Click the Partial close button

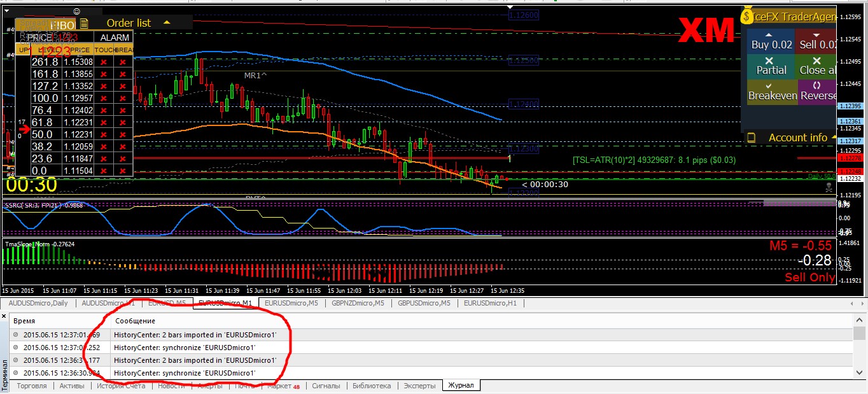click(x=771, y=67)
